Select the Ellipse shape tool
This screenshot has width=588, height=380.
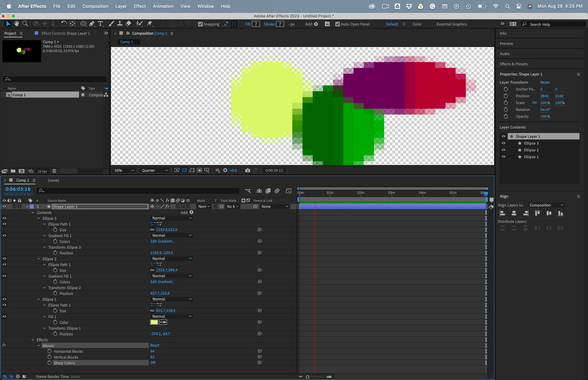(x=83, y=24)
